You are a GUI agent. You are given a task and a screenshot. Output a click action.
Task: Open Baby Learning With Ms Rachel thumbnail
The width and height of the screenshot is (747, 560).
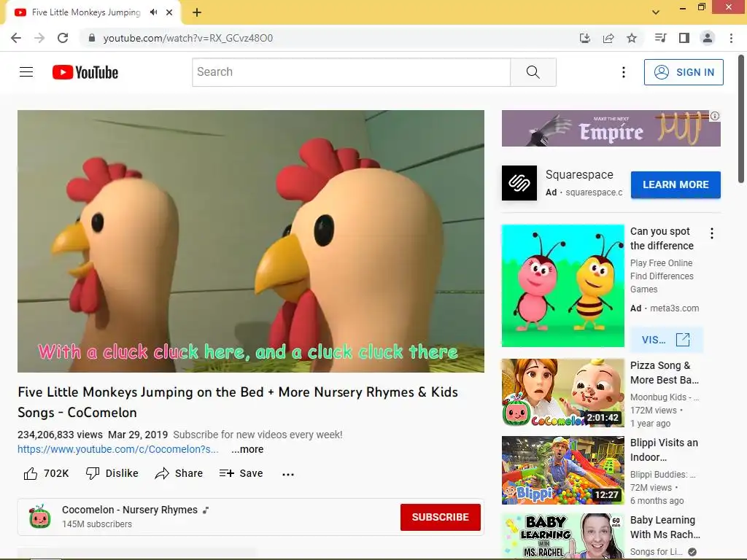562,535
